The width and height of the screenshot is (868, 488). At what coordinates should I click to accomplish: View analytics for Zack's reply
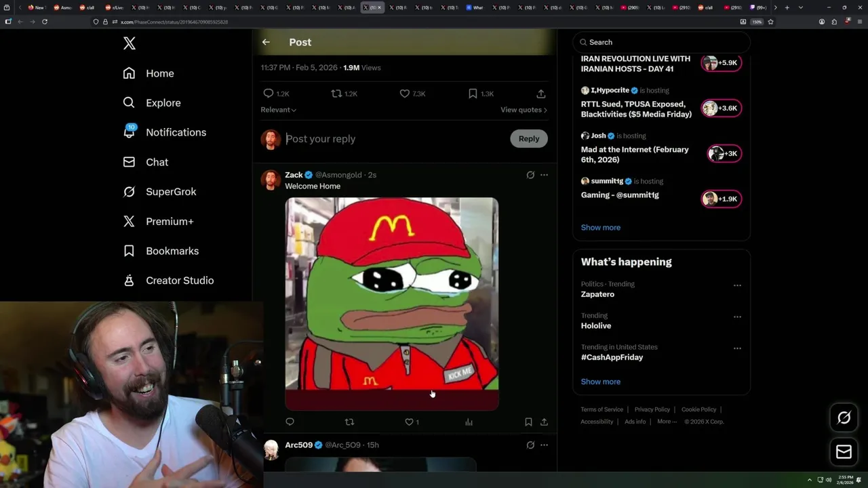469,422
